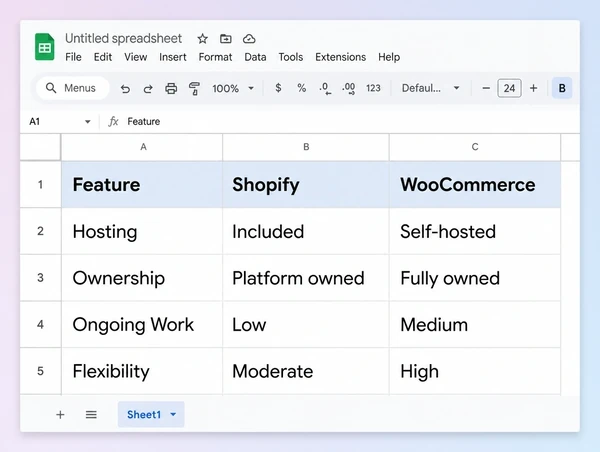Toggle bold formatting button
The image size is (600, 452).
[562, 88]
